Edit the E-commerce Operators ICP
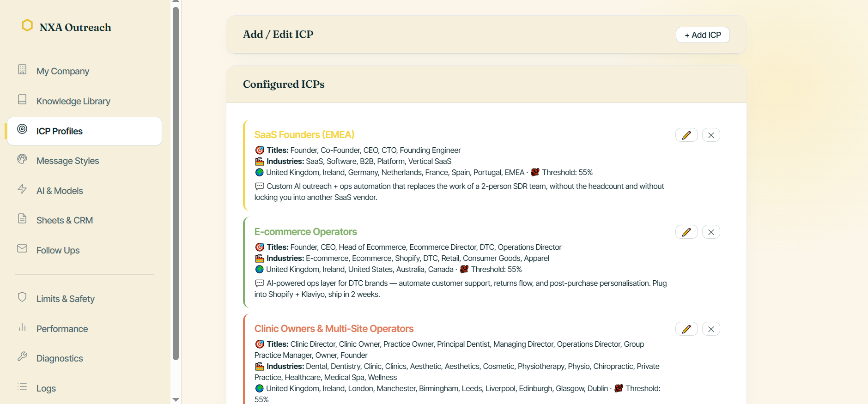 [x=686, y=232]
